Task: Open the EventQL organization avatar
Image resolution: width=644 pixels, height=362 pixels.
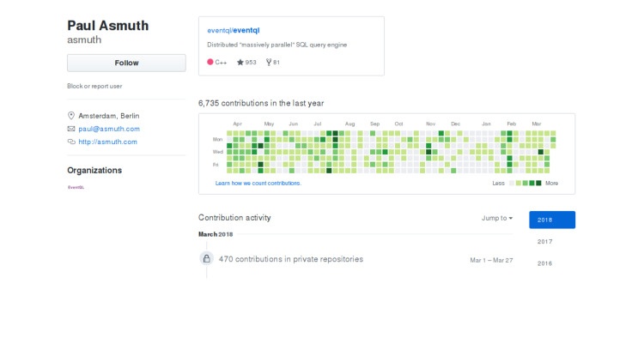Action: click(76, 187)
